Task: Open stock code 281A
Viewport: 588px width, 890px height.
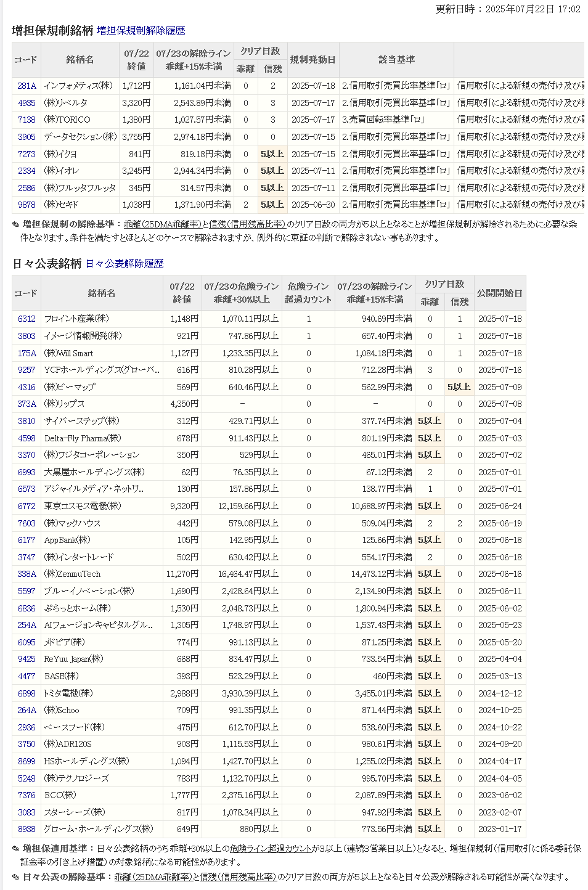Action: tap(27, 86)
